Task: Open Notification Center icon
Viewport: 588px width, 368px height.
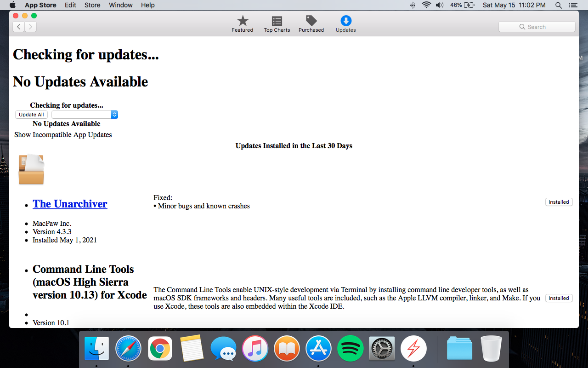Action: click(573, 5)
